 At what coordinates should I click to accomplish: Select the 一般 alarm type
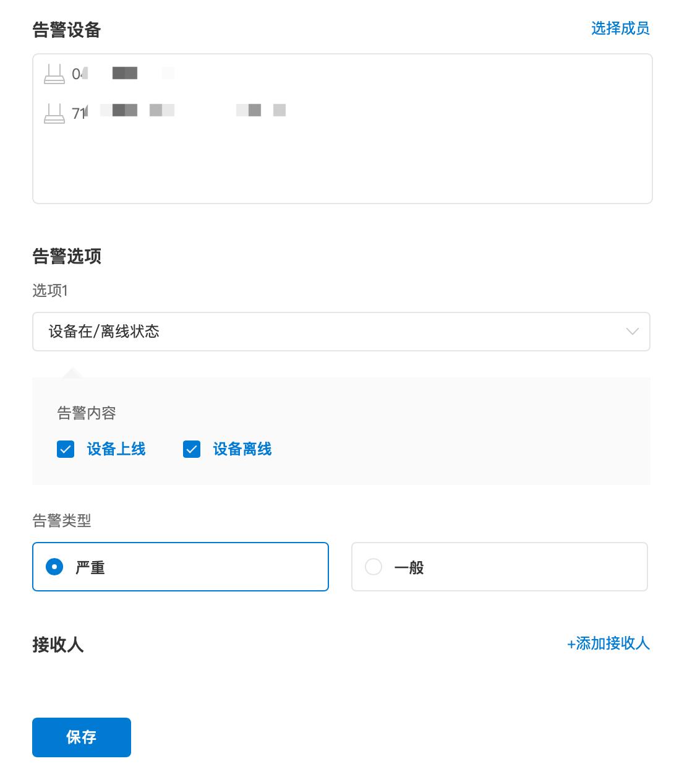499,566
